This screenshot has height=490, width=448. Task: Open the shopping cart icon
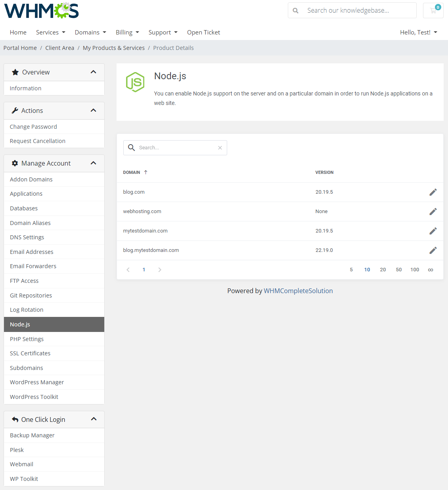point(433,10)
